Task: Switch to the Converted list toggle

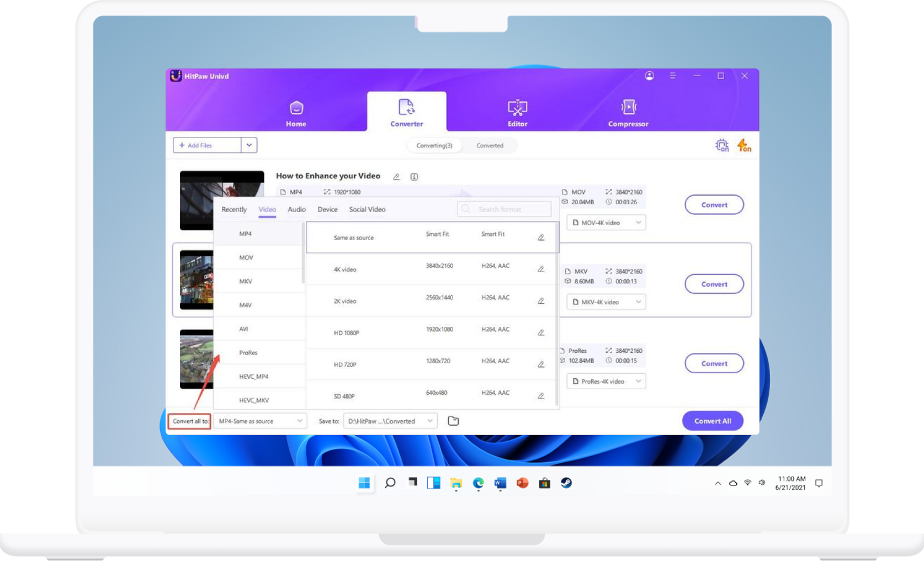Action: (490, 146)
